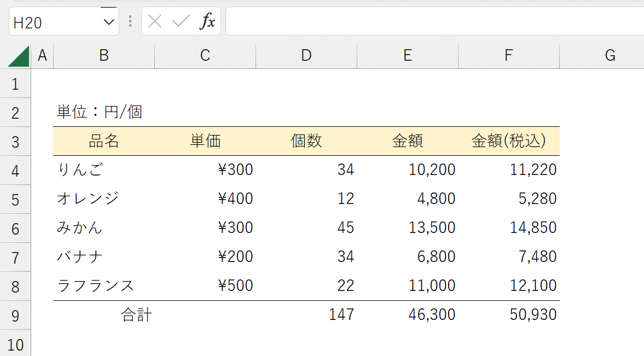The height and width of the screenshot is (356, 644).
Task: Click the quantity 45 cell for みかん
Action: 306,227
